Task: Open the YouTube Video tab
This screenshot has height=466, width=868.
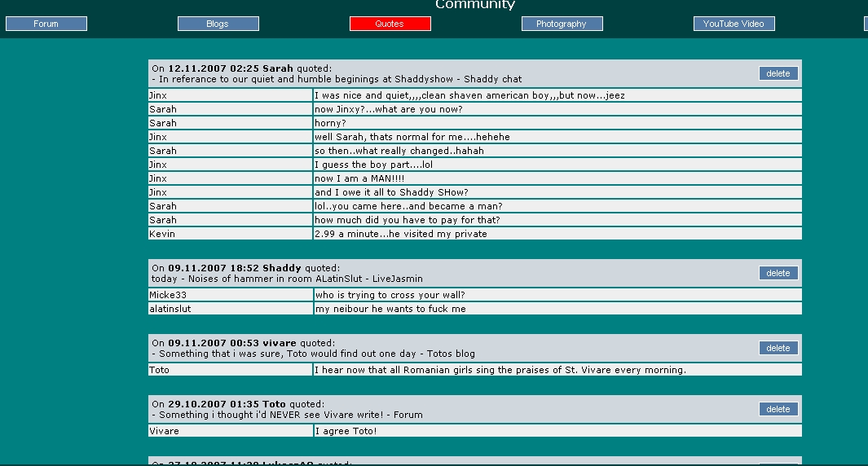Action: 734,24
